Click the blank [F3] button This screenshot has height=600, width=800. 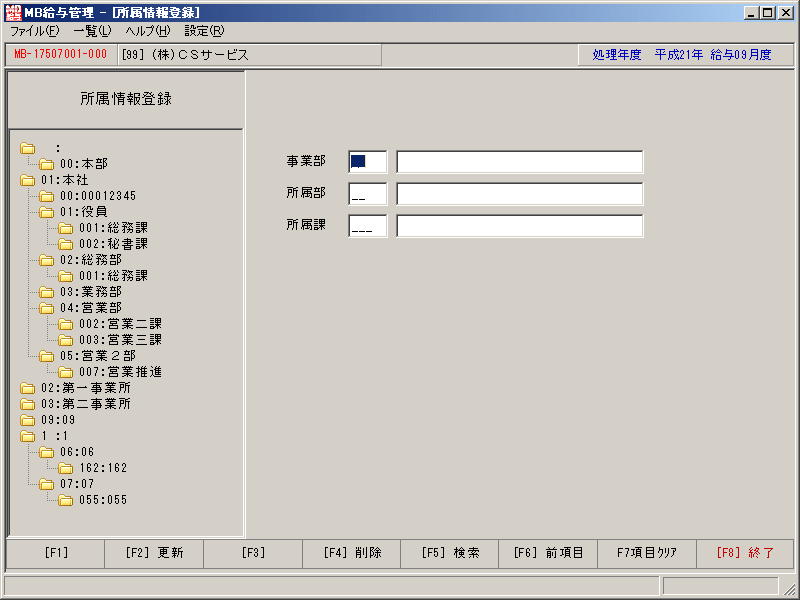point(254,553)
